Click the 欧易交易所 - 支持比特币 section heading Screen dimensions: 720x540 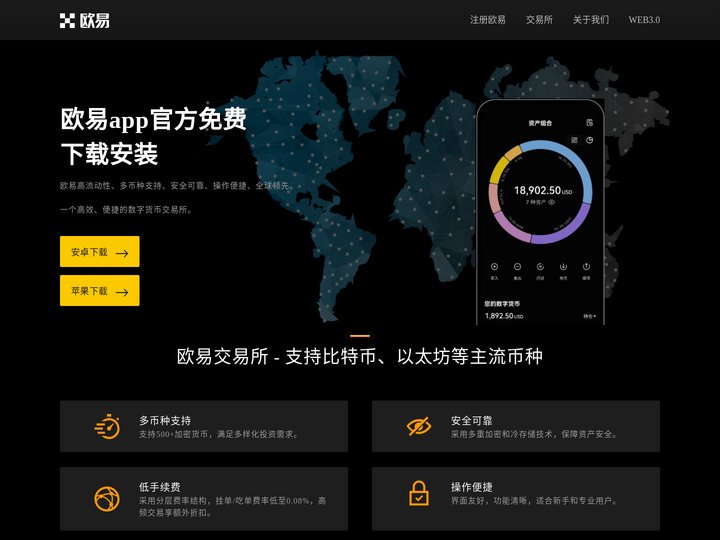click(360, 357)
